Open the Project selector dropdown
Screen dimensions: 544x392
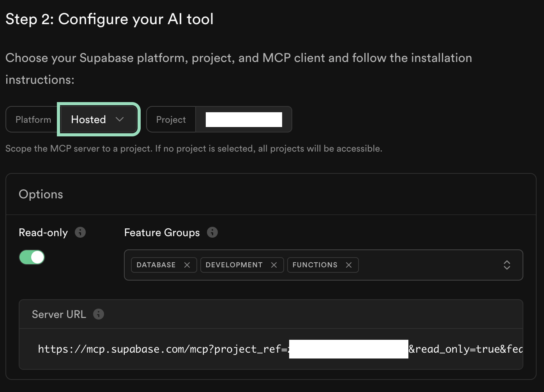[x=244, y=119]
